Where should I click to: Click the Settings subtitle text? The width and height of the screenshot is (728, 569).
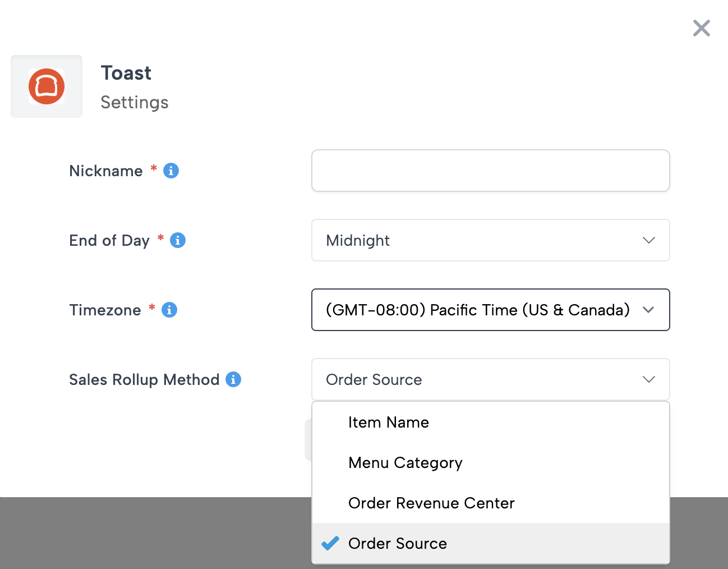pyautogui.click(x=135, y=102)
